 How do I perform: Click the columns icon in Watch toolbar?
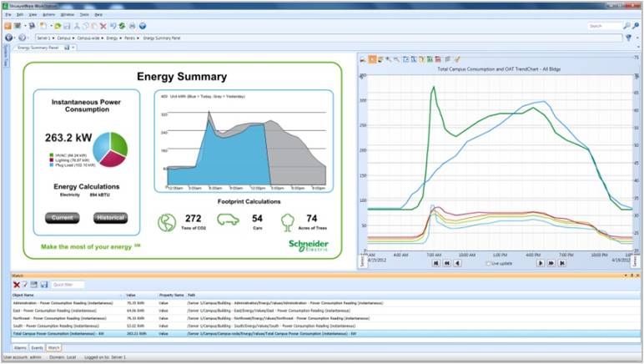33,285
